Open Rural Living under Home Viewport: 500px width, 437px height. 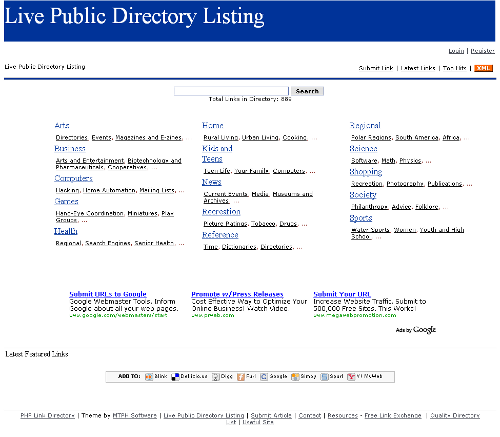[x=221, y=137]
